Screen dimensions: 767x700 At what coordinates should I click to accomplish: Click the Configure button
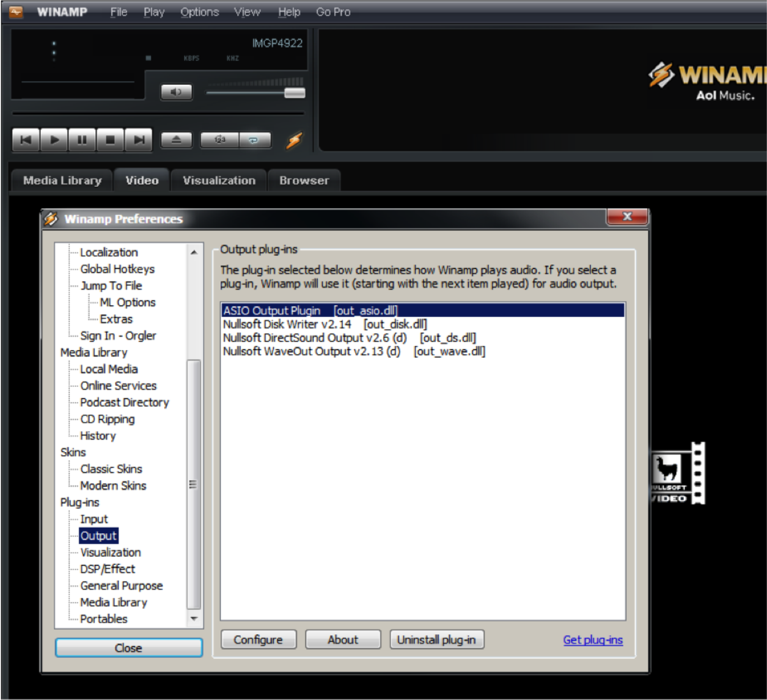point(258,640)
